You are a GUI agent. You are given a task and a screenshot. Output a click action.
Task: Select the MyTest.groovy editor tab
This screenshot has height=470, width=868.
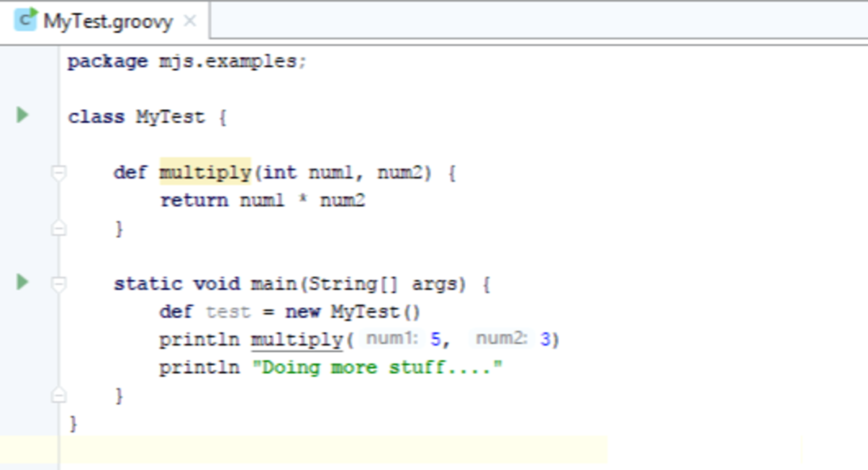108,21
